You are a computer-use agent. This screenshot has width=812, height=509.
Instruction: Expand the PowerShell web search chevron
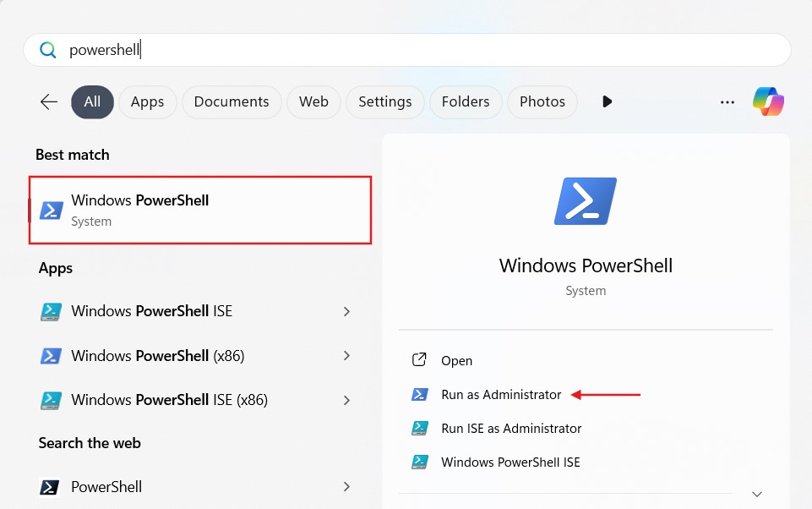346,487
